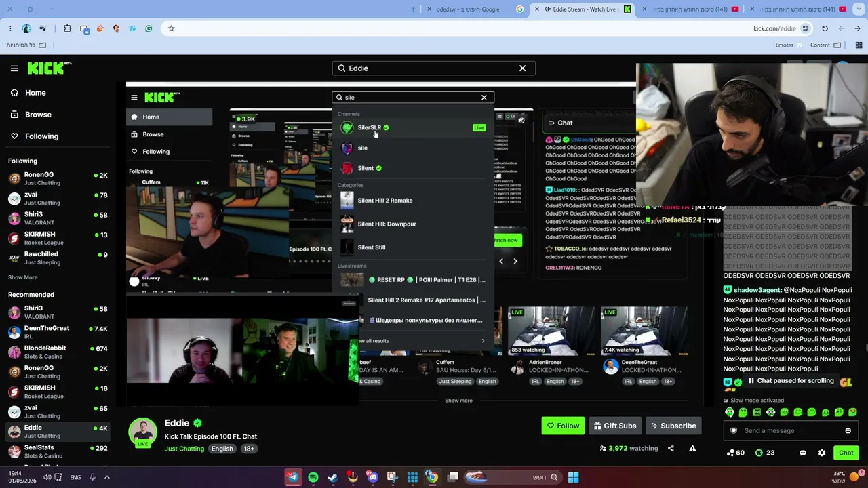
Task: Open Rawchilled "Just Sleeping" in the Following list
Action: pyautogui.click(x=57, y=258)
